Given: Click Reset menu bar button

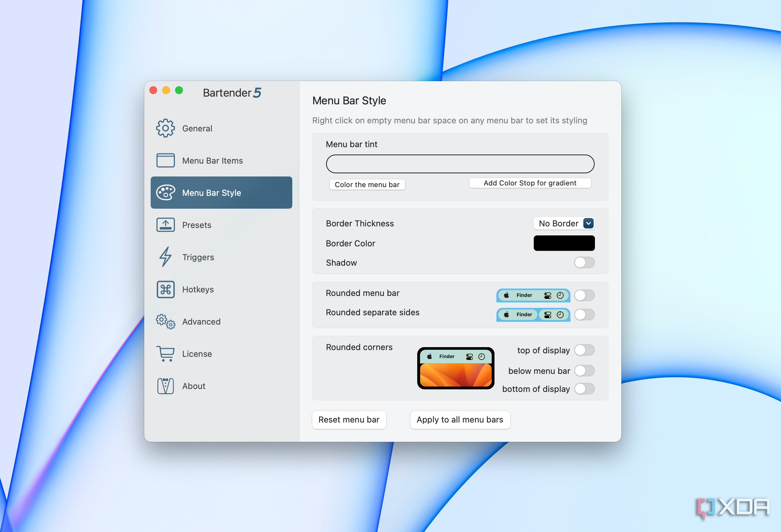Looking at the screenshot, I should click(349, 420).
